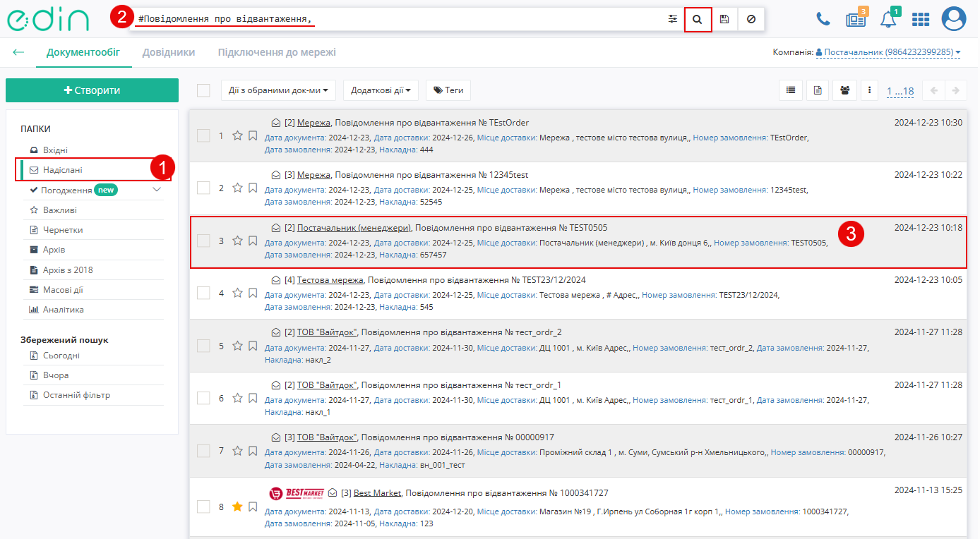Bookmark document TEST23/12/2024 in row 4
The width and height of the screenshot is (980, 539).
pyautogui.click(x=252, y=293)
